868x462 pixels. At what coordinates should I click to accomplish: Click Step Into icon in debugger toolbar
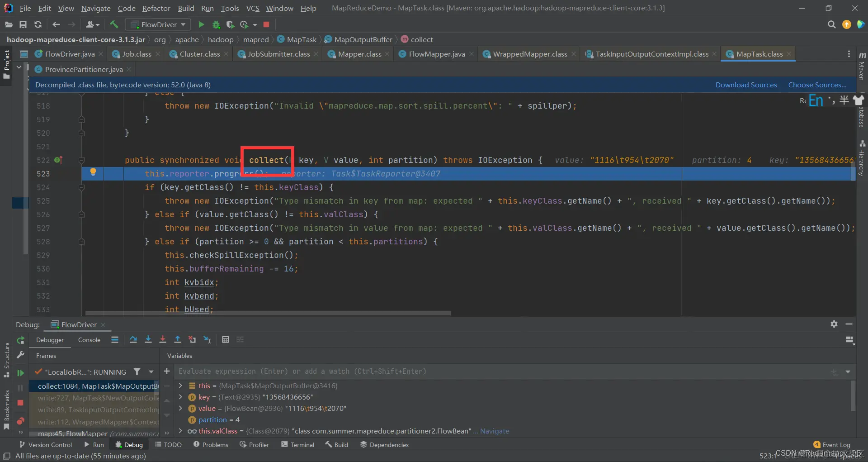click(x=148, y=340)
